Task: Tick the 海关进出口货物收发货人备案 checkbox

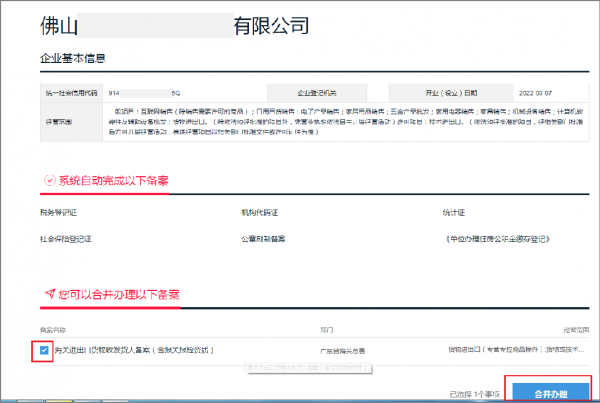Action: coord(45,351)
